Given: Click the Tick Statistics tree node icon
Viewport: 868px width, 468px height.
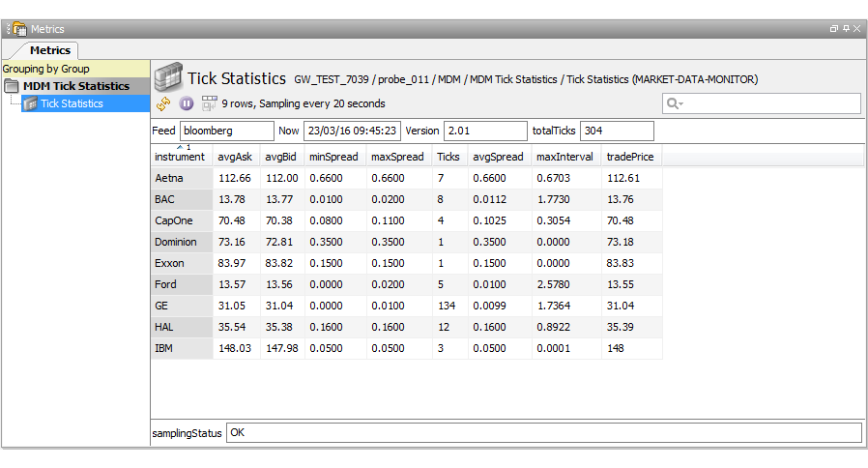Looking at the screenshot, I should 30,103.
